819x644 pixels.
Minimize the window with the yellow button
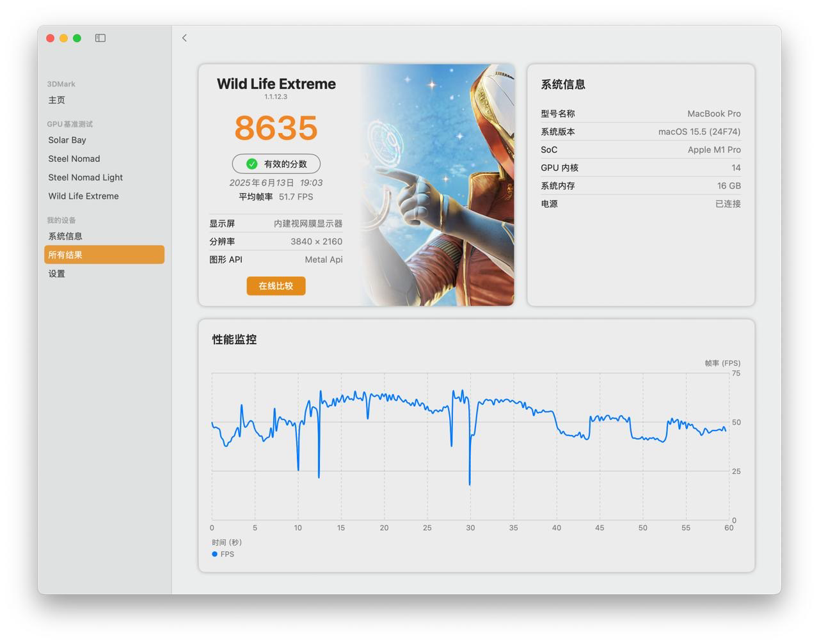(64, 38)
